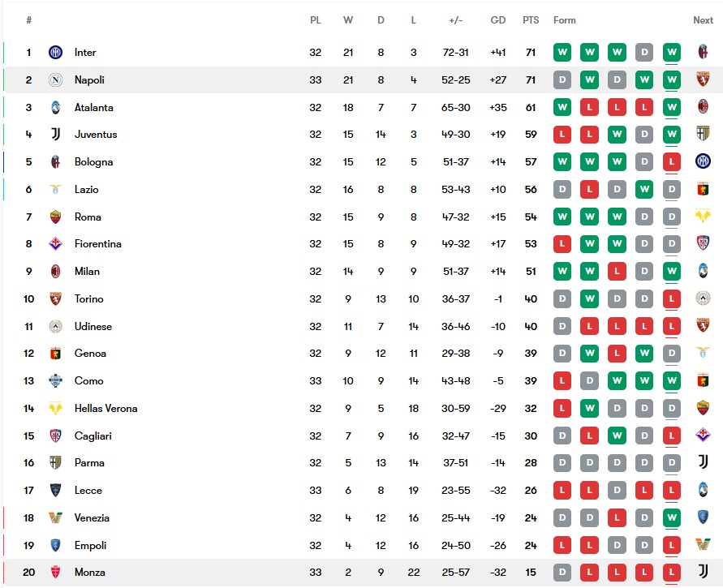Click Juventus logo beside team name
The height and width of the screenshot is (588, 723).
coord(55,135)
